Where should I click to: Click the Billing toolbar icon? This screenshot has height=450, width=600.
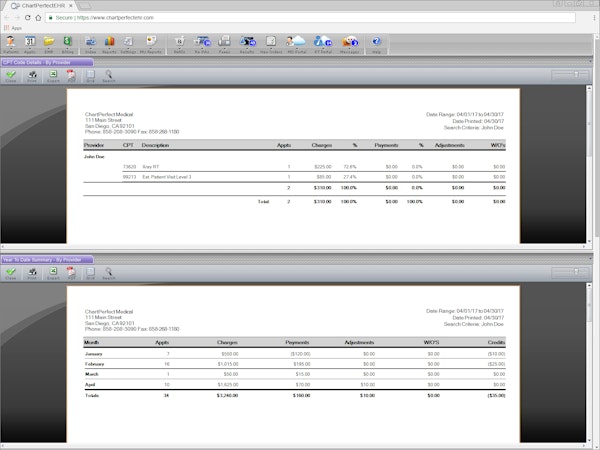68,43
